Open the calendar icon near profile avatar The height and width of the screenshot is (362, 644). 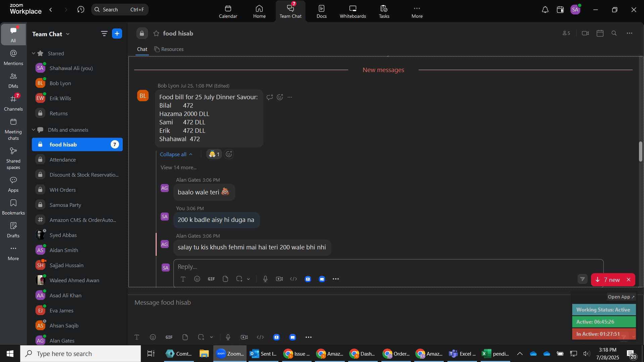pos(560,10)
